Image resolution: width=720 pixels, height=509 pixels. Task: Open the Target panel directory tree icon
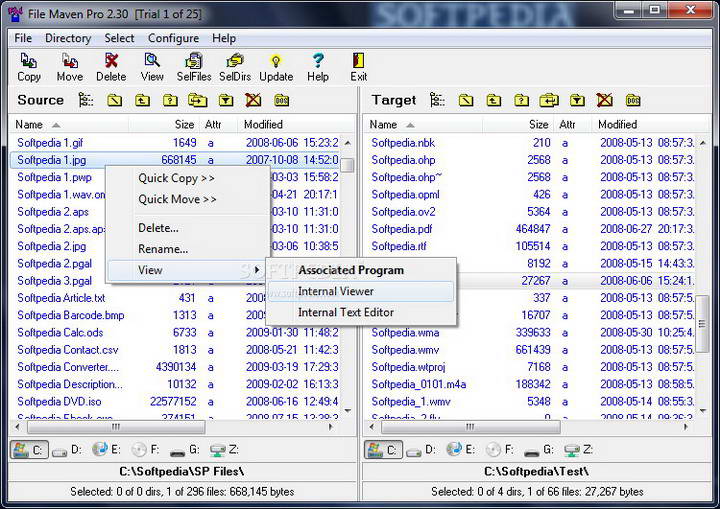(x=437, y=100)
